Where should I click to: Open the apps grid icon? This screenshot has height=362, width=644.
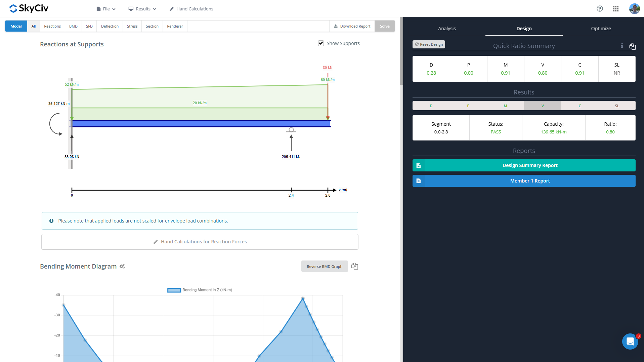(616, 9)
